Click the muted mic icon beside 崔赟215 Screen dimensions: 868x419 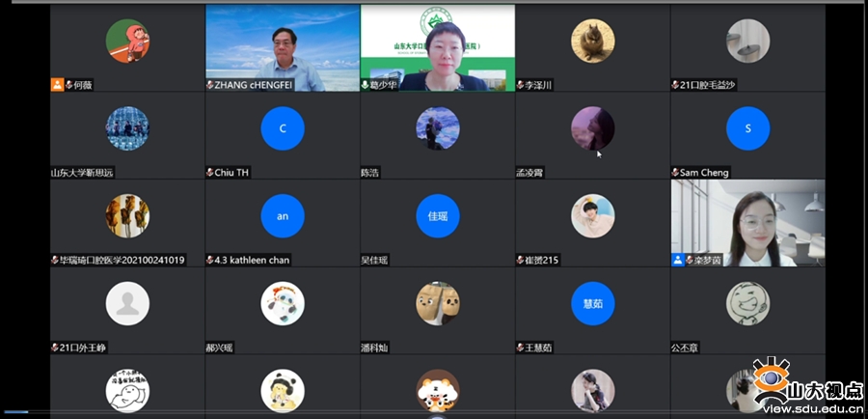(x=521, y=260)
